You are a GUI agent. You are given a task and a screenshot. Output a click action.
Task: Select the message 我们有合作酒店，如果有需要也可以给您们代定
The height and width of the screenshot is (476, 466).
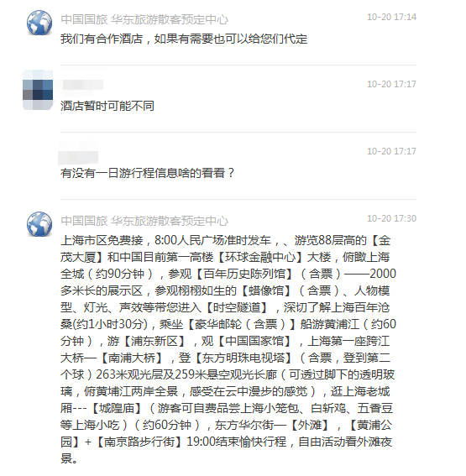(x=184, y=39)
